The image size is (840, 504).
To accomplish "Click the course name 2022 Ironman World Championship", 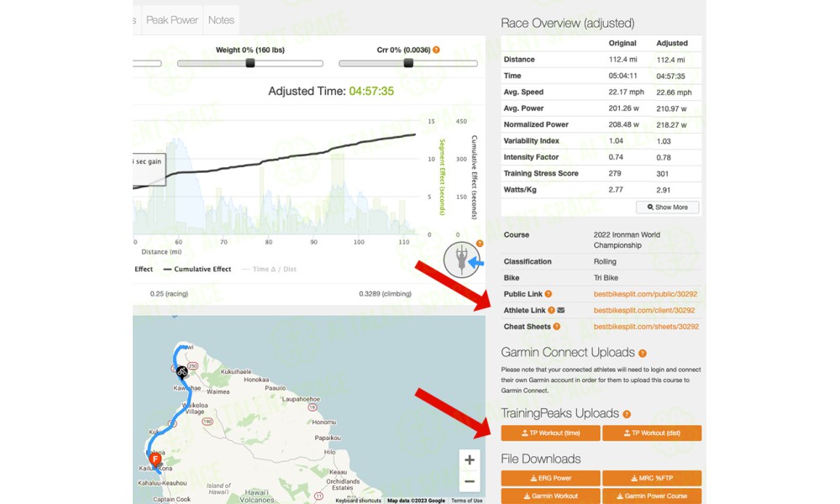I will point(627,240).
